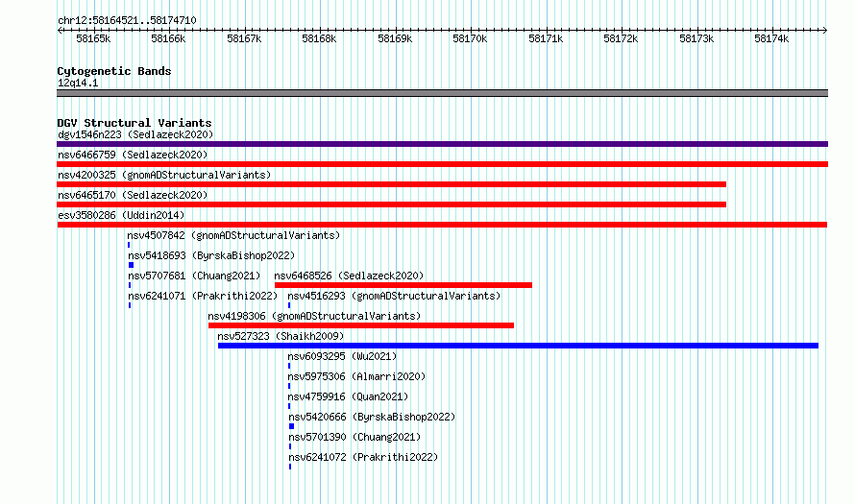Click the small blue nsv4507842 variant marker
Viewport: 855px width, 504px height.
coord(129,245)
